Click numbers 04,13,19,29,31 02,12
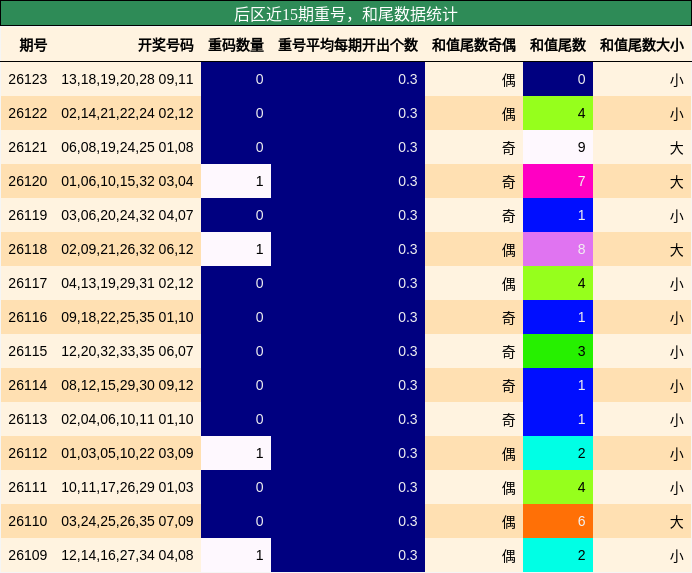Viewport: 692px width, 573px height. click(127, 283)
